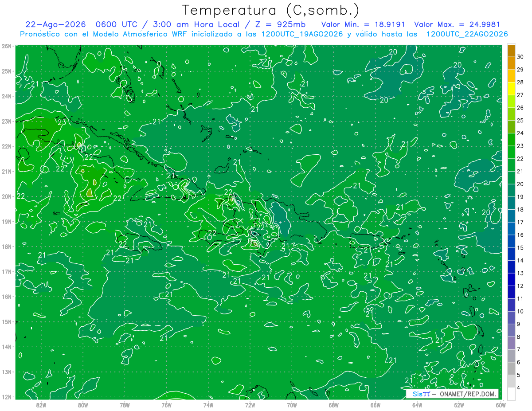This screenshot has width=532, height=411.
Task: Select the dark blue swatch between 12 and 13
Action: point(512,279)
